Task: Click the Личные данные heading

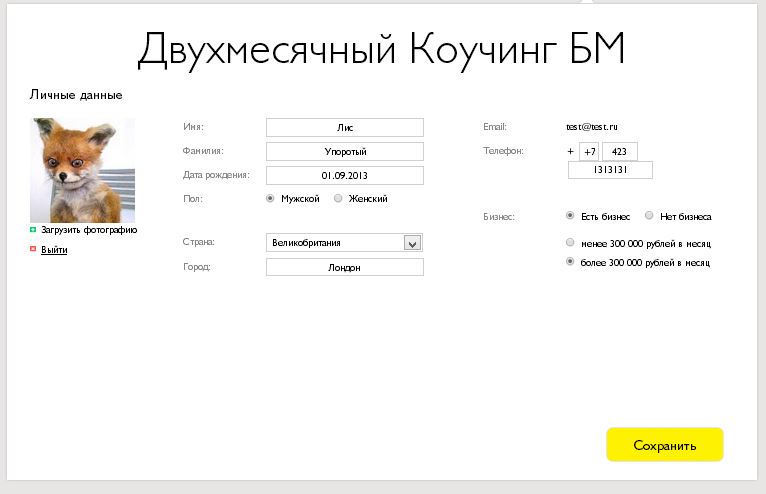Action: tap(76, 95)
